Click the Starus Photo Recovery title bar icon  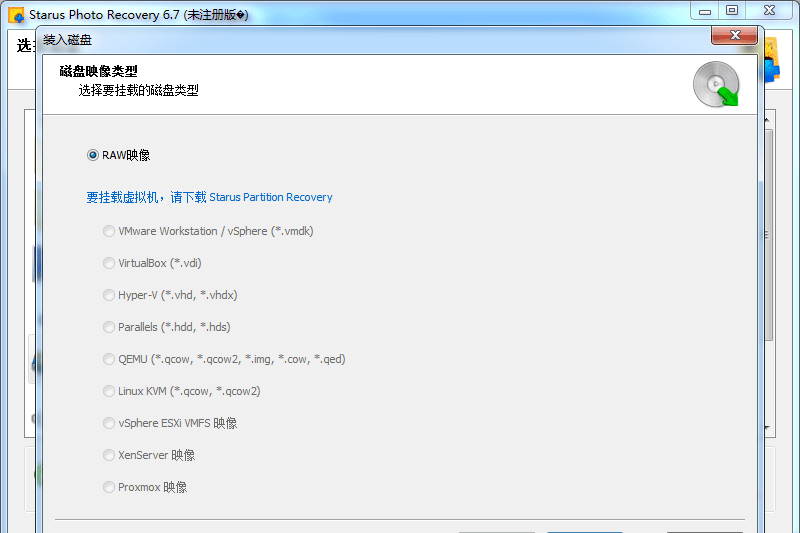16,15
